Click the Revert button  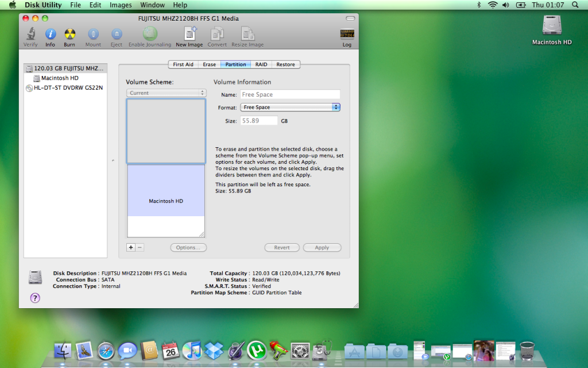282,247
